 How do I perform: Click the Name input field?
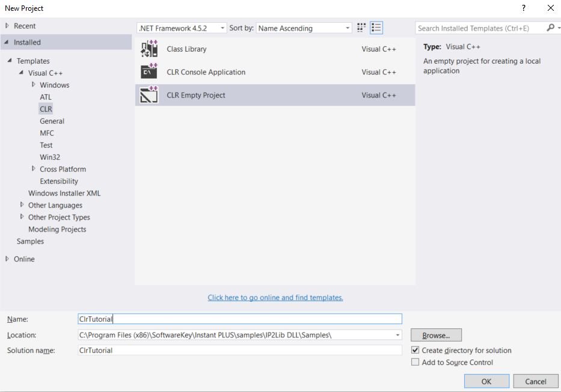[240, 319]
